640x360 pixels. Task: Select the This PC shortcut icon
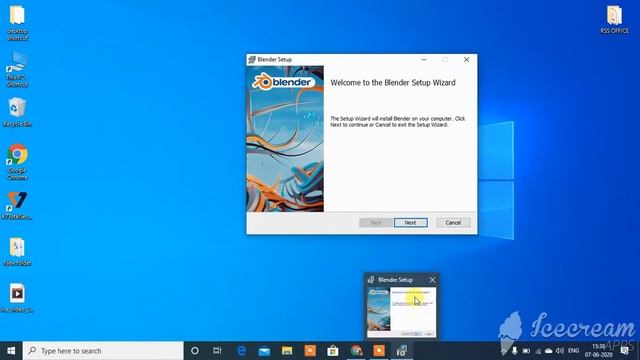pos(17,69)
